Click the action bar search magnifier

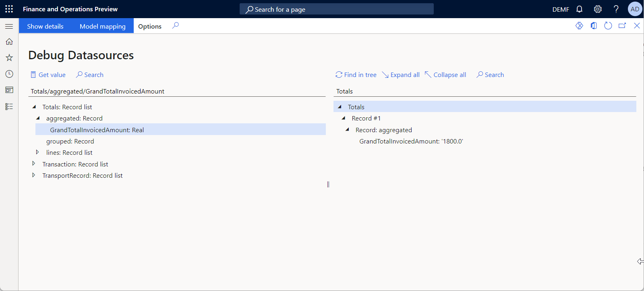(x=175, y=26)
